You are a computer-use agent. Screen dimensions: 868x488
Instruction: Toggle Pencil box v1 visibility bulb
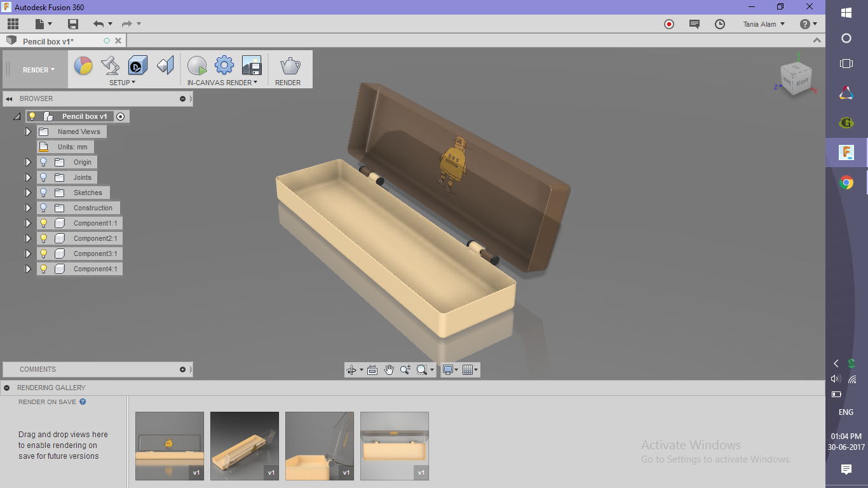coord(32,116)
